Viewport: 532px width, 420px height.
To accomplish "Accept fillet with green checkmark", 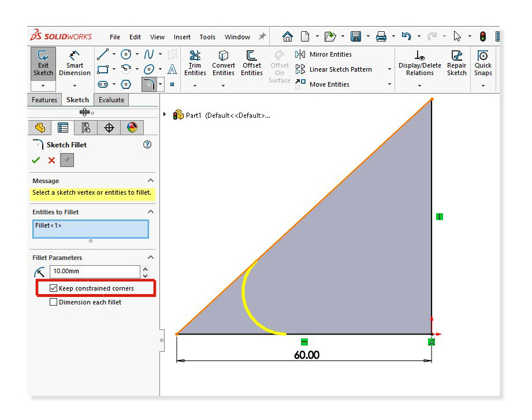I will [36, 161].
